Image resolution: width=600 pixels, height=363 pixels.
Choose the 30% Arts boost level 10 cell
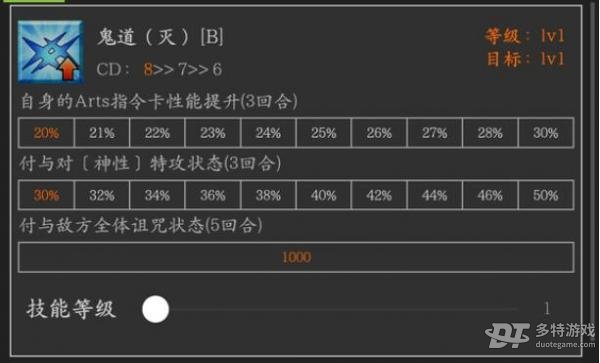[x=546, y=133]
